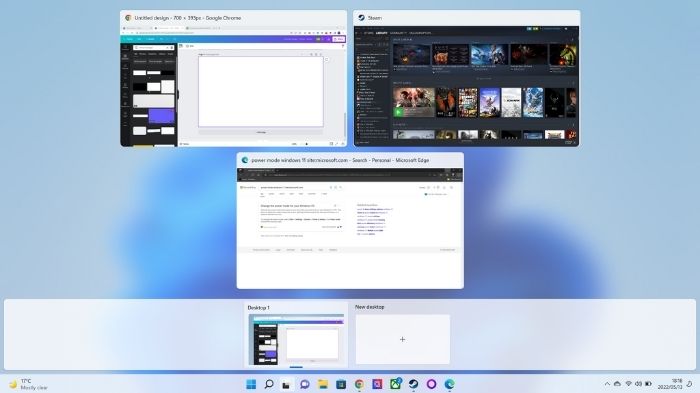Switch to the Microsoft Edge search window

[x=350, y=221]
